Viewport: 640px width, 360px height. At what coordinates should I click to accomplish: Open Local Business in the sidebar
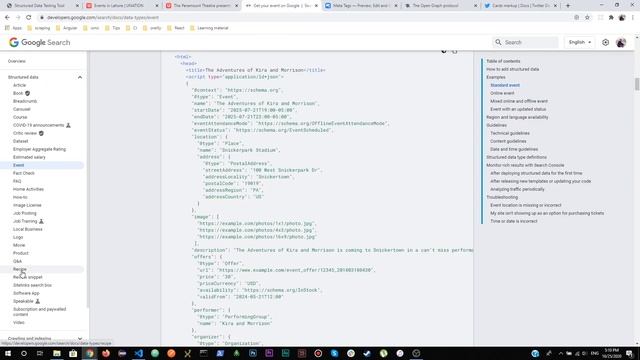coord(27,229)
